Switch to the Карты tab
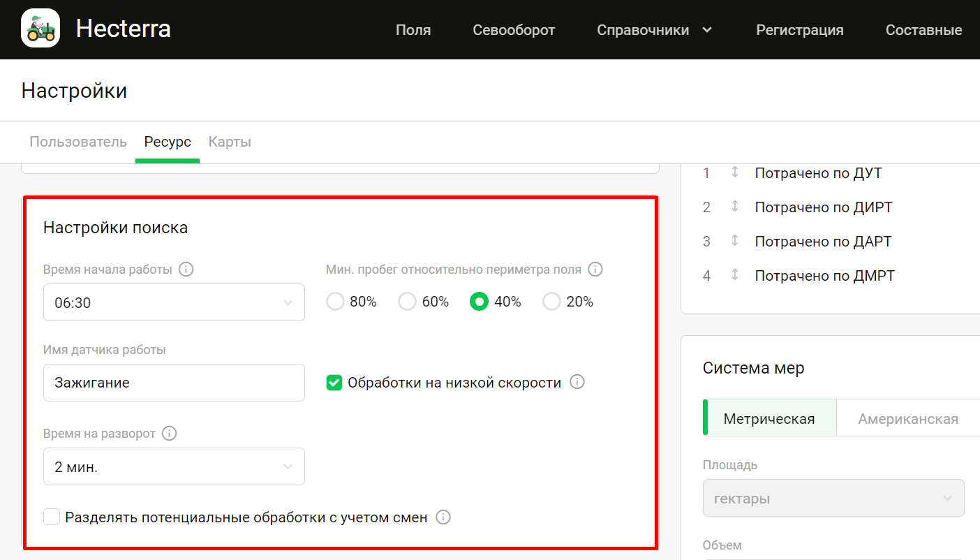 [230, 142]
